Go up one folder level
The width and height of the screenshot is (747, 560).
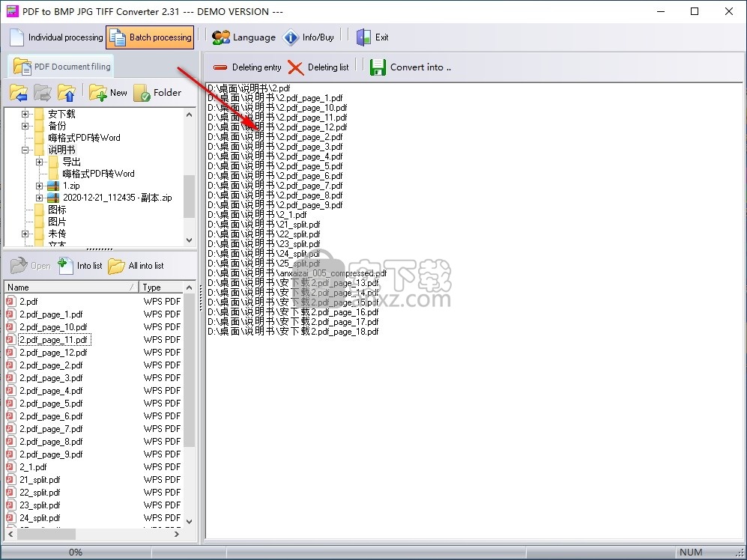tap(66, 92)
